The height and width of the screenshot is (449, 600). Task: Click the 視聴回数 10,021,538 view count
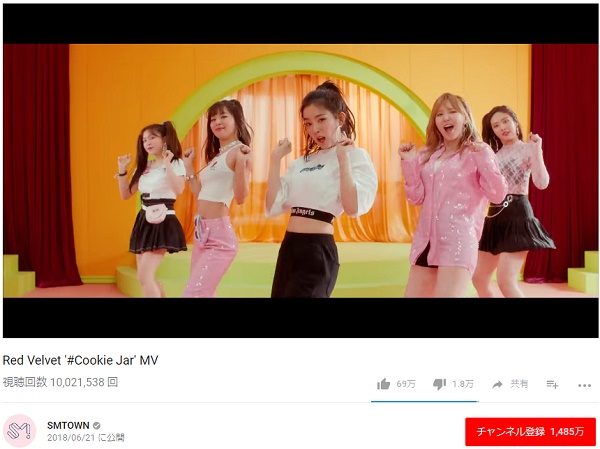tap(60, 382)
